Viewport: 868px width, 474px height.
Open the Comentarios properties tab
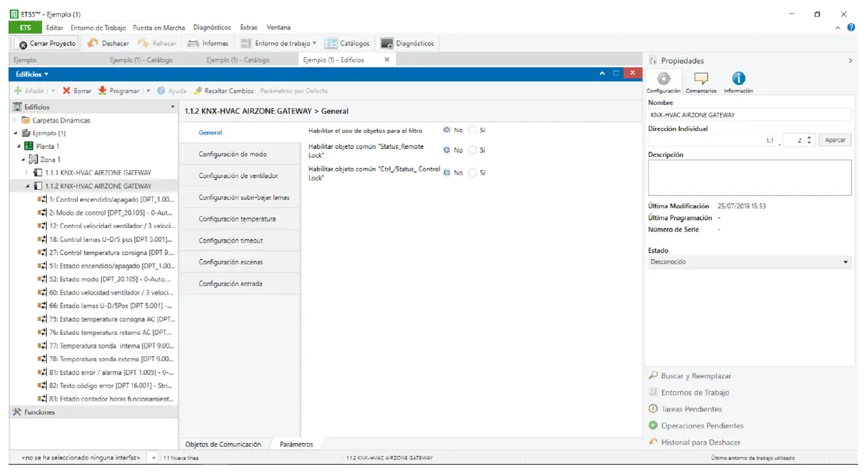pos(701,82)
